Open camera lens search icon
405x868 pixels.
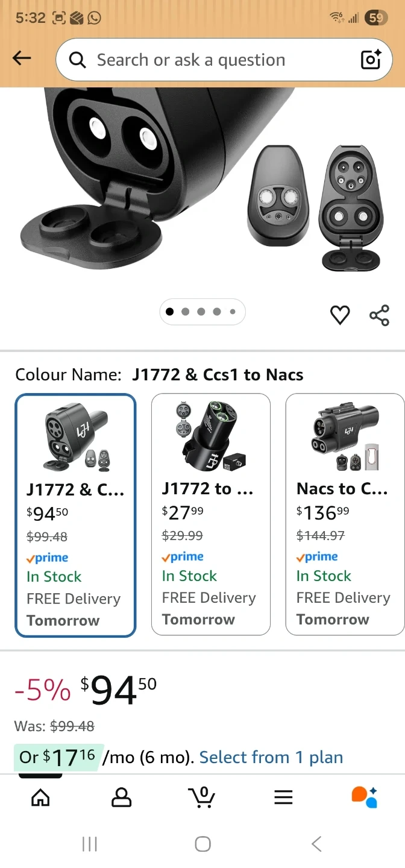pos(371,60)
